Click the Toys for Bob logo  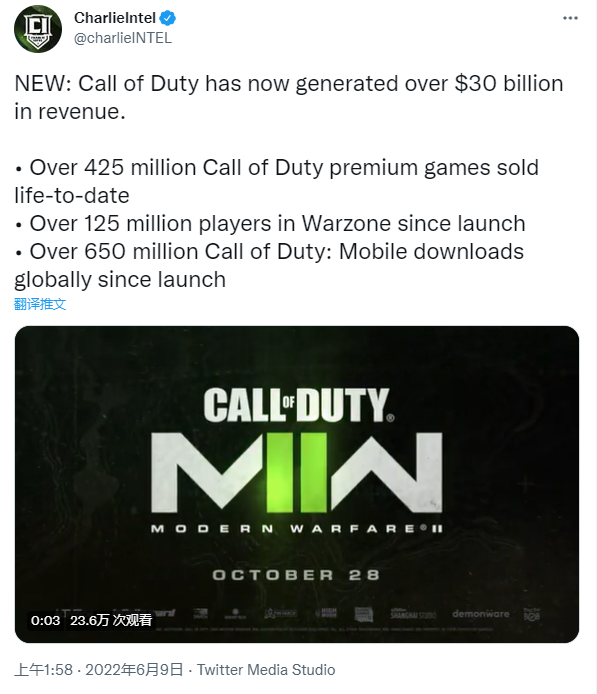point(532,614)
